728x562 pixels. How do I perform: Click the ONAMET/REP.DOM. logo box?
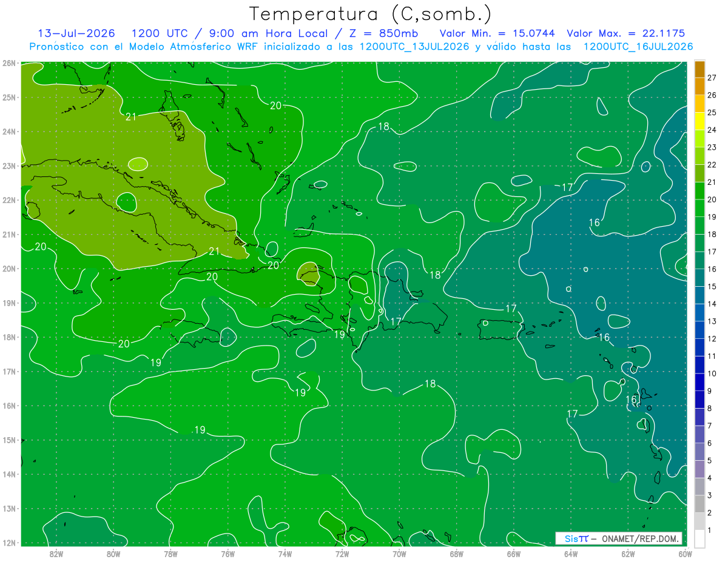tap(619, 538)
